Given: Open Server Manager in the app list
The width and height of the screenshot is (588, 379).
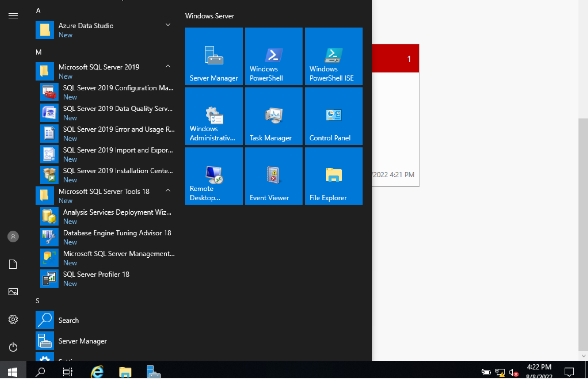Looking at the screenshot, I should point(106,341).
